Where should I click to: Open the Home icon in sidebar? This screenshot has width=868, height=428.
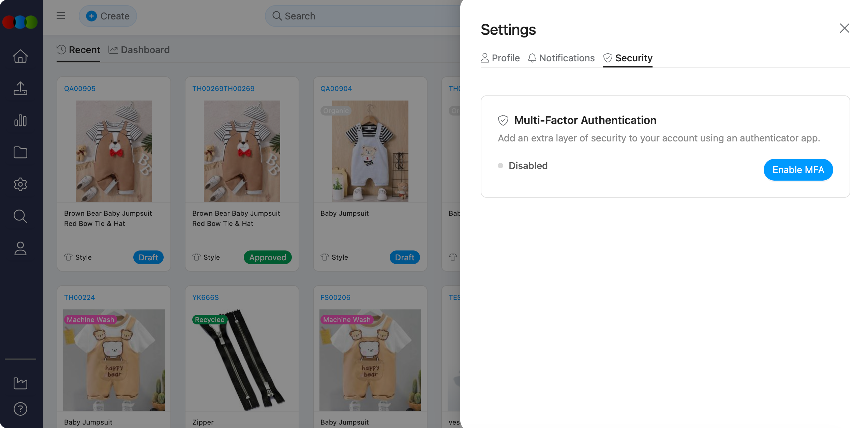20,57
